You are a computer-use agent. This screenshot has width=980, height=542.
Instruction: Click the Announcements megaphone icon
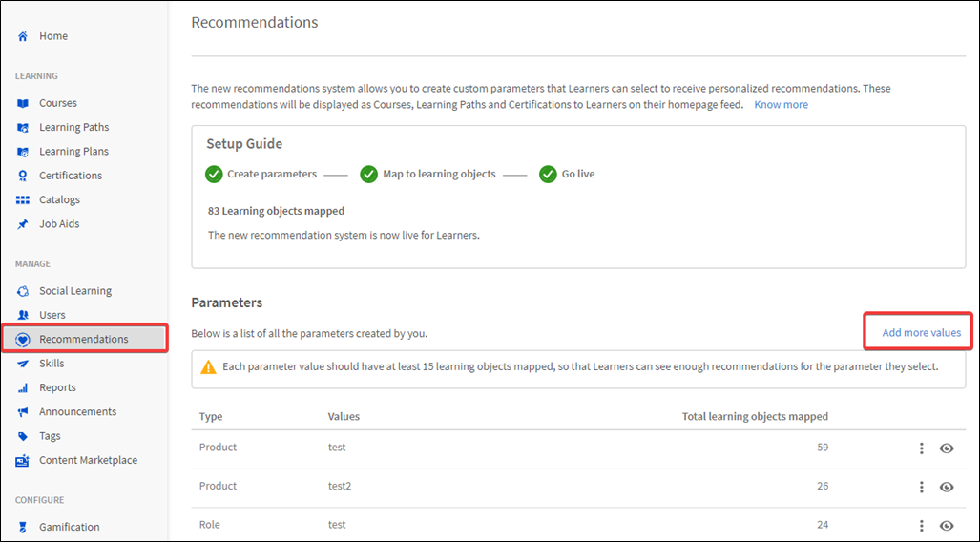(x=22, y=412)
